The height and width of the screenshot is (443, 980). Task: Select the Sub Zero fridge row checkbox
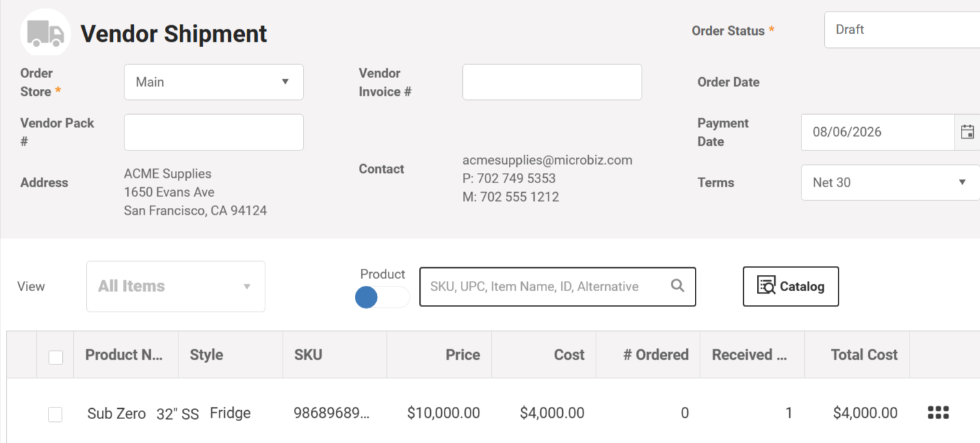[55, 414]
